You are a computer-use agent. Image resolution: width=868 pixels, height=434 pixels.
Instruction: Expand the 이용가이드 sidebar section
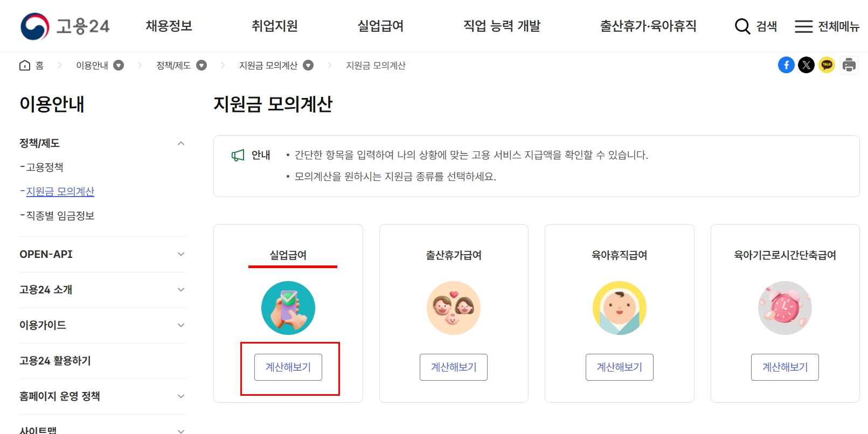(181, 325)
